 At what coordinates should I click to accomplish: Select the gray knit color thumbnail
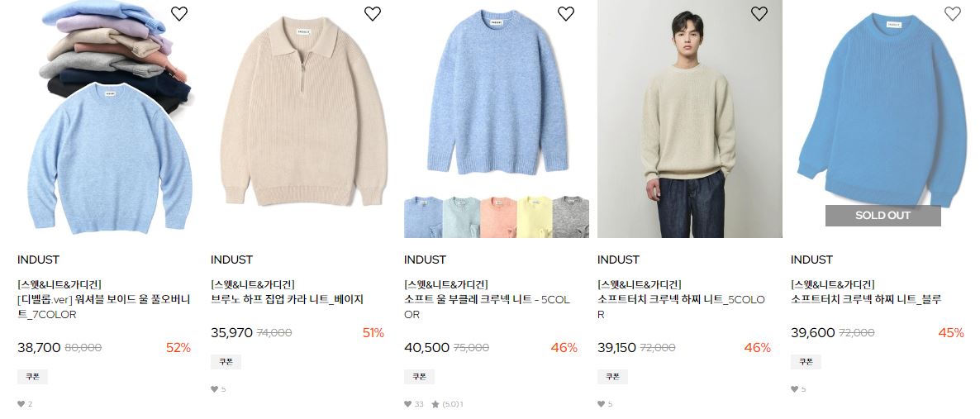pyautogui.click(x=571, y=217)
